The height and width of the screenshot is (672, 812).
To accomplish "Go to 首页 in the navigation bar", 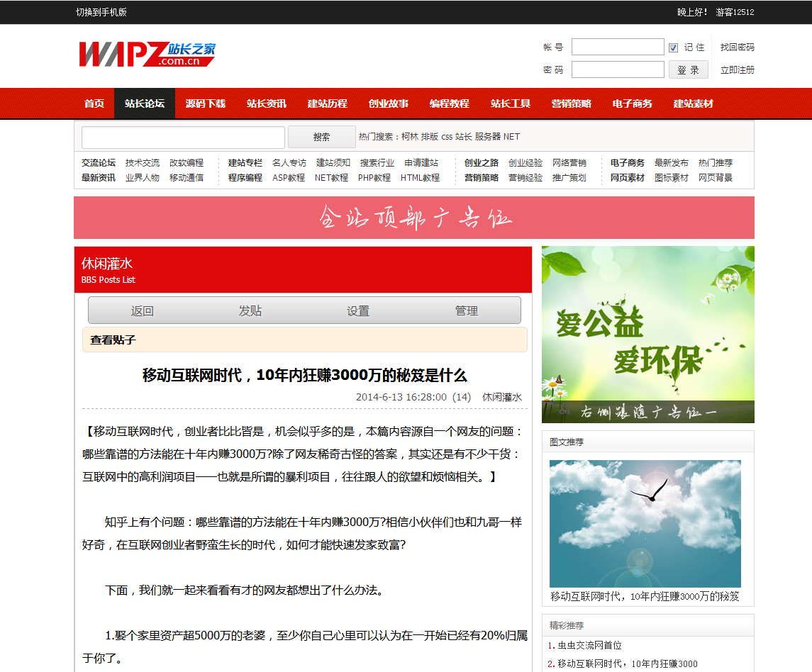I will tap(94, 103).
